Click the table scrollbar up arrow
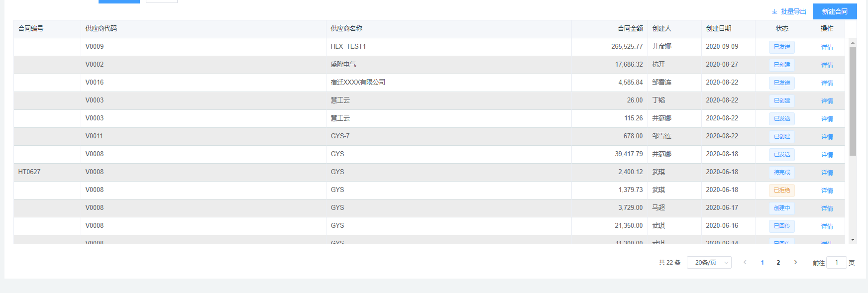Image resolution: width=868 pixels, height=293 pixels. click(853, 43)
